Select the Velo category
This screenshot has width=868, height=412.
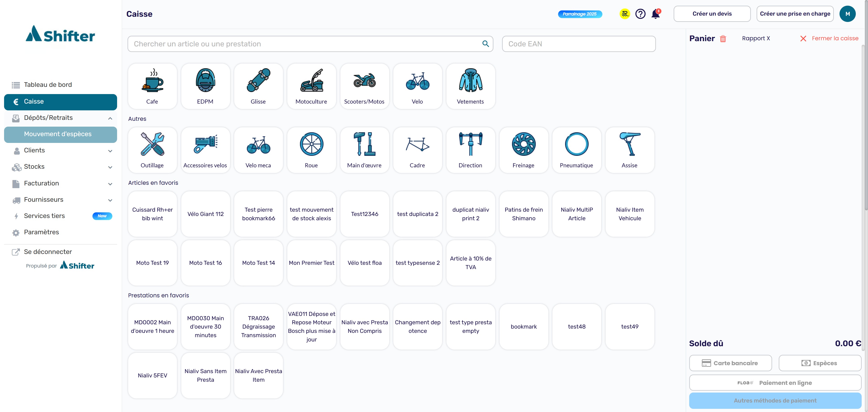point(417,86)
